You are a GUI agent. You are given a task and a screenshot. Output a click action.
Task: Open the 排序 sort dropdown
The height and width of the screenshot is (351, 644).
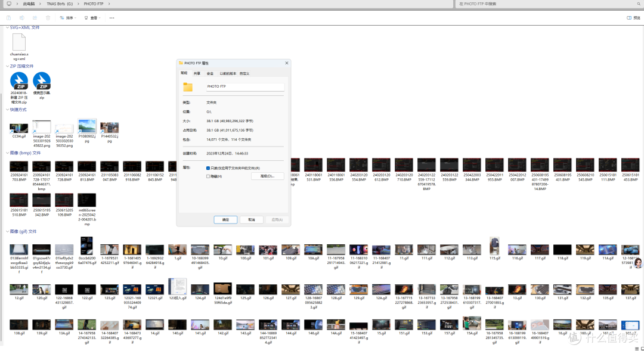click(x=68, y=18)
